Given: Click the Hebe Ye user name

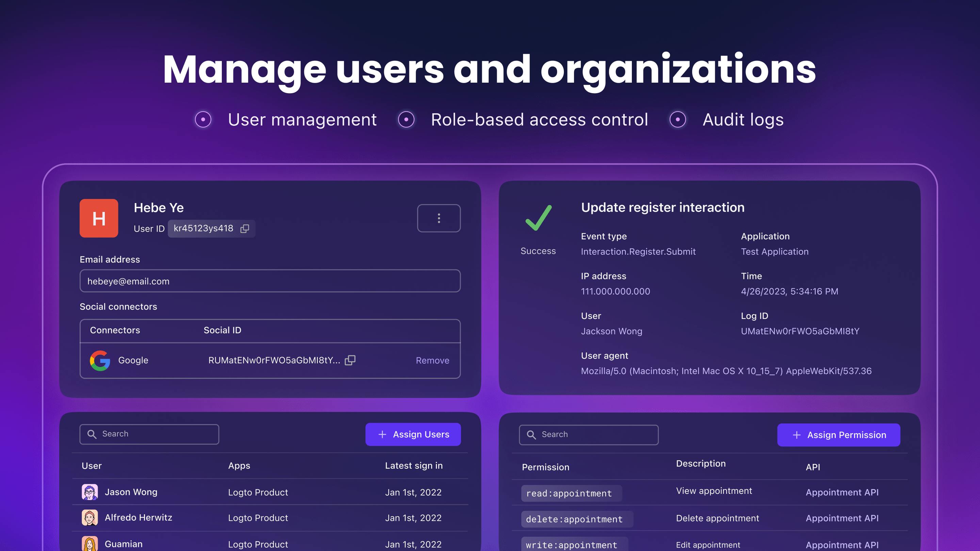Looking at the screenshot, I should click(159, 207).
